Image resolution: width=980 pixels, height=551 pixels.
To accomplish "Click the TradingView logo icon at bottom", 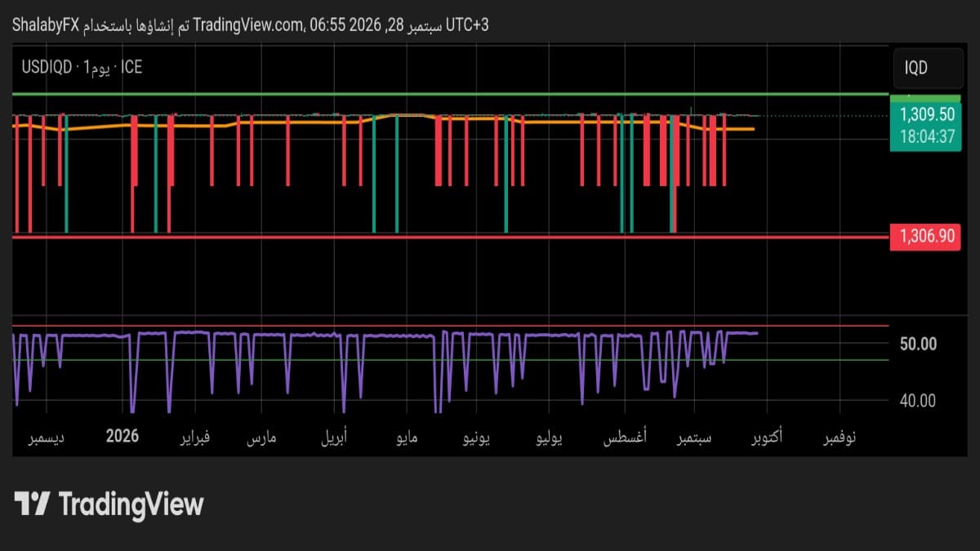I will click(33, 504).
